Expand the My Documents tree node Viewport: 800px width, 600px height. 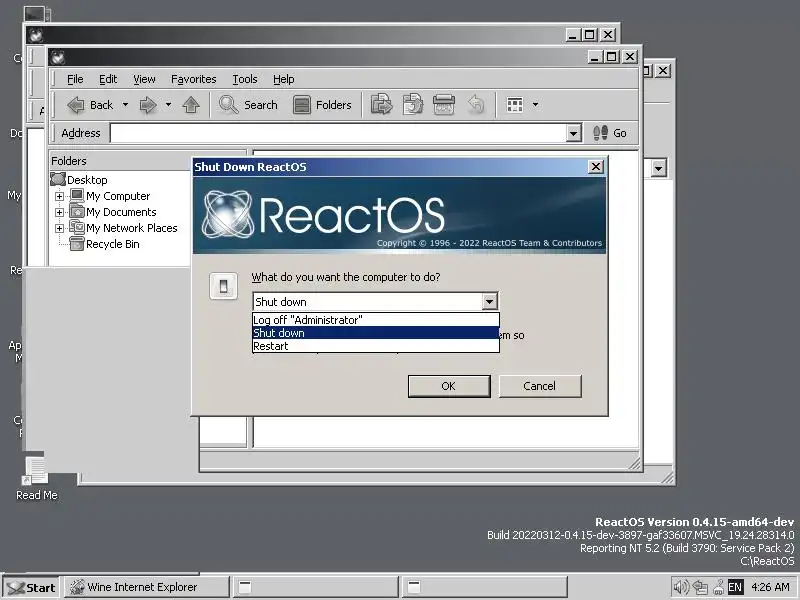tap(59, 212)
